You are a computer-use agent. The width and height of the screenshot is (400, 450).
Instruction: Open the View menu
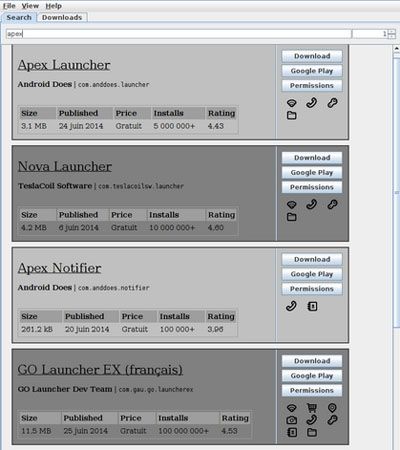click(x=30, y=6)
